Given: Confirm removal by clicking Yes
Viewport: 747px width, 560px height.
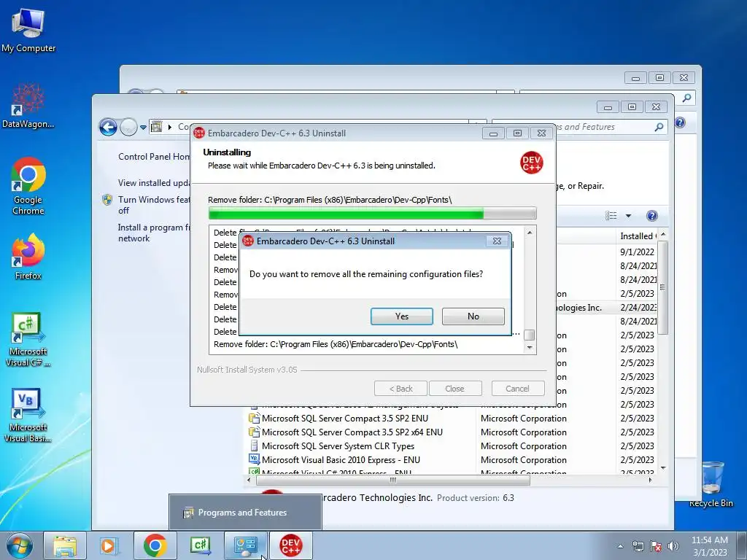Looking at the screenshot, I should 402,316.
